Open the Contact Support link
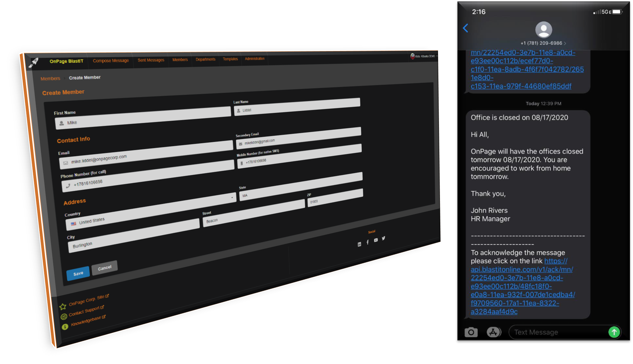Image resolution: width=633 pixels, height=364 pixels. pyautogui.click(x=86, y=311)
